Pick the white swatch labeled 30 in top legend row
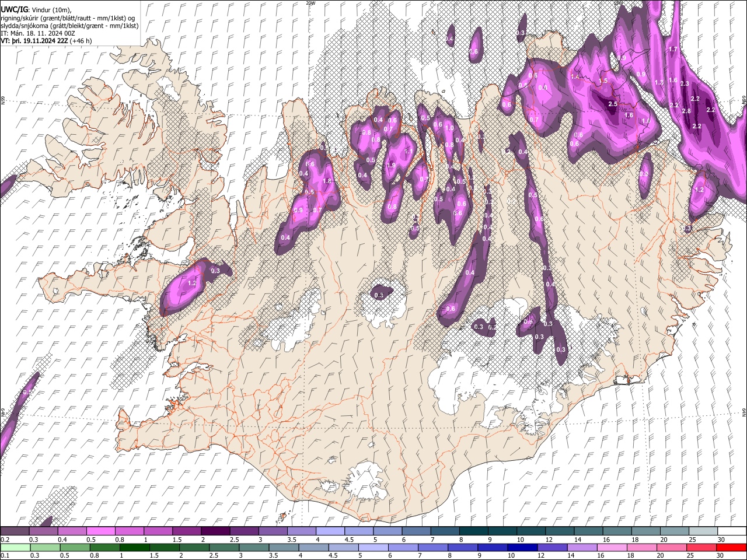 pos(731,531)
